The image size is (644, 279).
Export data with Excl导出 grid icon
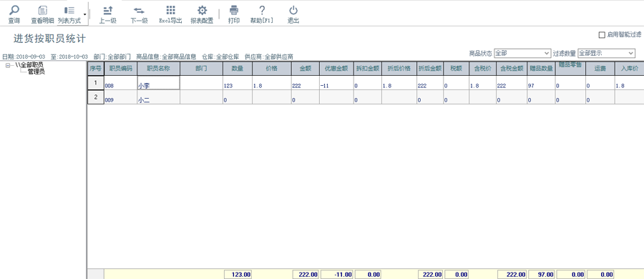[170, 10]
